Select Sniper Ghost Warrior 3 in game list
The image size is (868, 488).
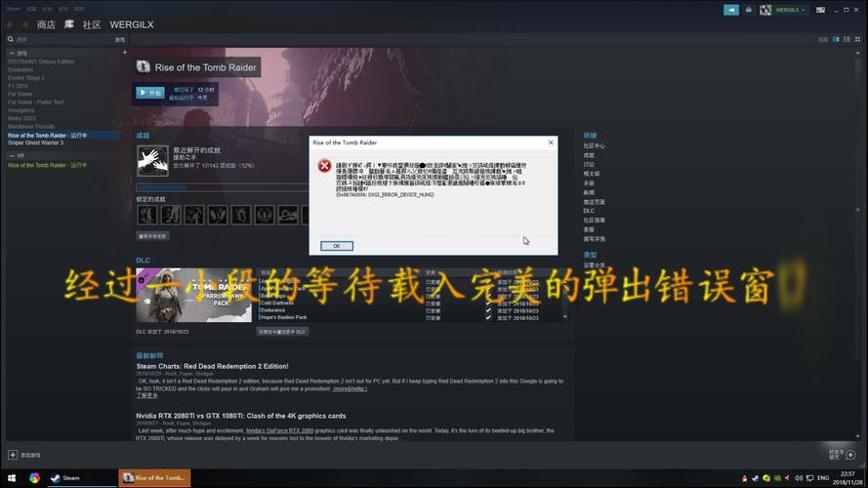click(x=35, y=142)
